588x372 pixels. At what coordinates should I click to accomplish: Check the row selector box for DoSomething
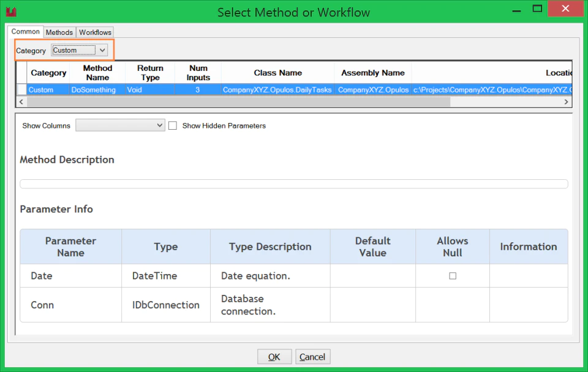pos(22,89)
